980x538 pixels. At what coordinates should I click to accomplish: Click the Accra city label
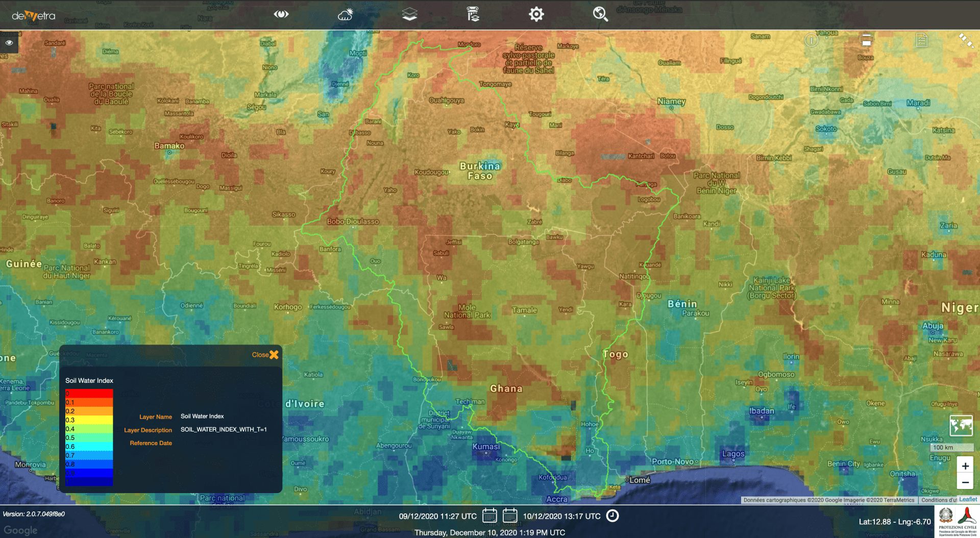point(557,499)
